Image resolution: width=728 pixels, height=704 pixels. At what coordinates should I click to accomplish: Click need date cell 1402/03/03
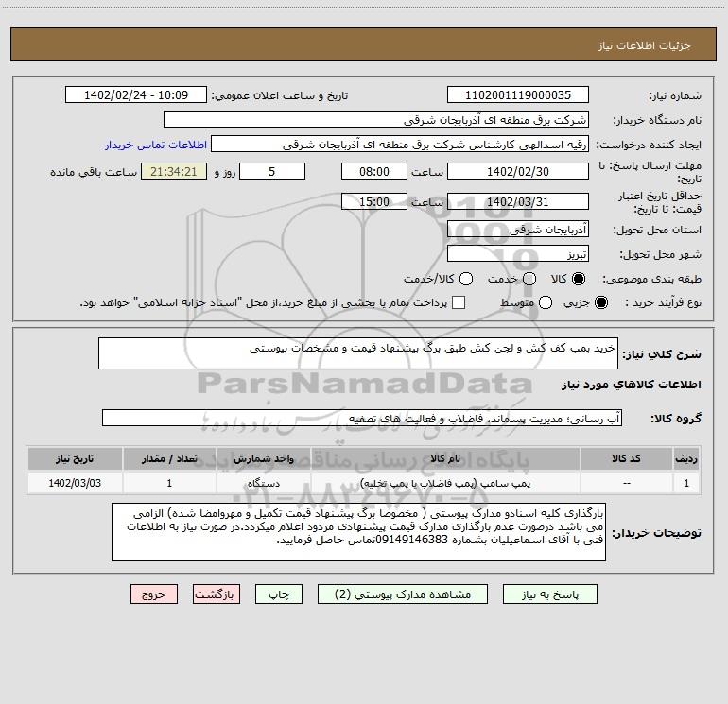point(75,483)
